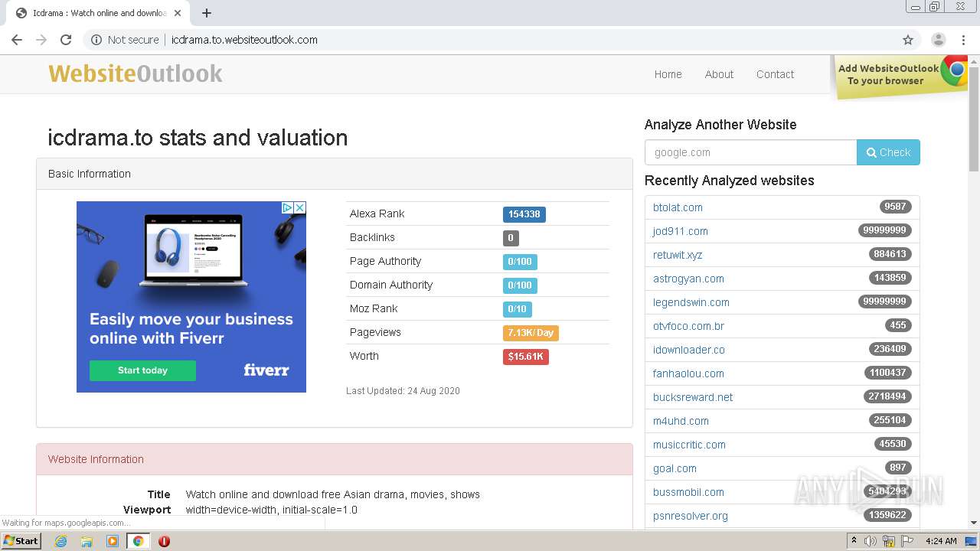Switch to Chrome in the taskbar

[138, 541]
